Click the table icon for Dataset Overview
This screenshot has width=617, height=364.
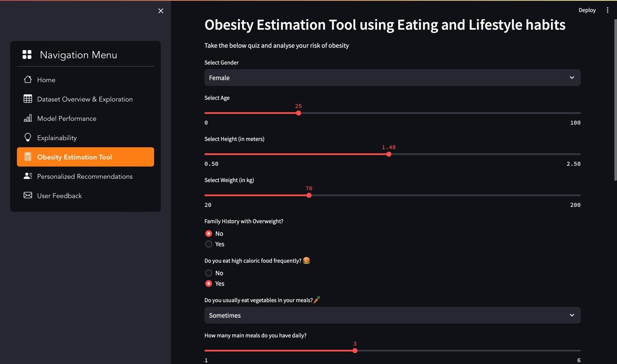(x=28, y=99)
